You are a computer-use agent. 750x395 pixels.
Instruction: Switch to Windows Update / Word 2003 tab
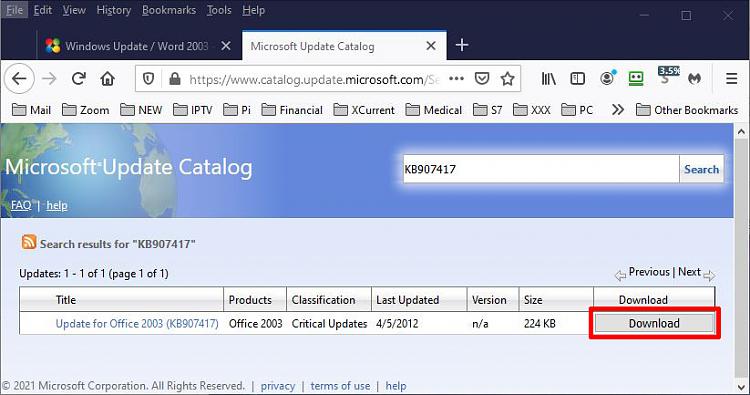[x=136, y=46]
